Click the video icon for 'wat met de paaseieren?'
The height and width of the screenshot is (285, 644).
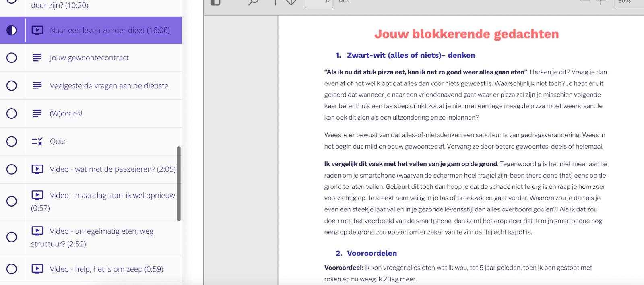[x=37, y=169]
